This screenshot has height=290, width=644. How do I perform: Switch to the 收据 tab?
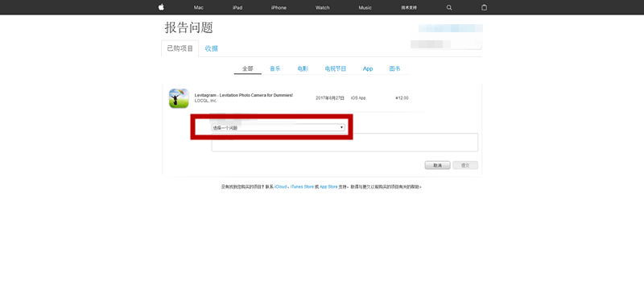(x=212, y=48)
